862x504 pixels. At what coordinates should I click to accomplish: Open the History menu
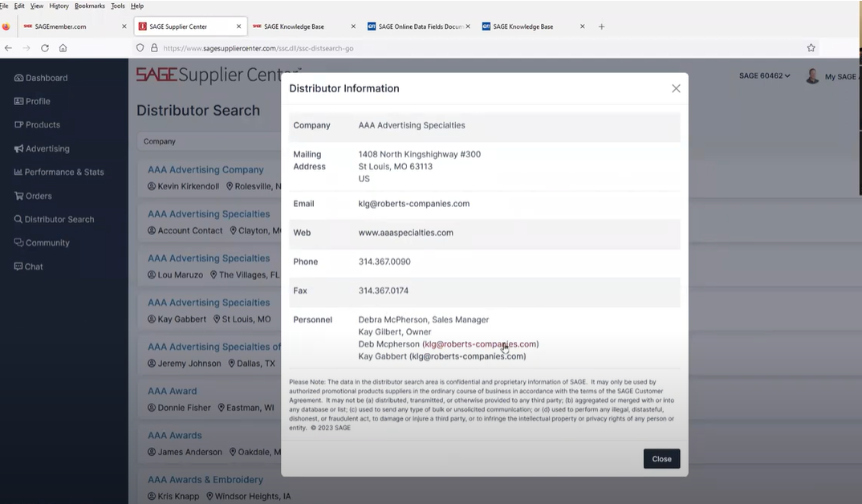click(59, 6)
